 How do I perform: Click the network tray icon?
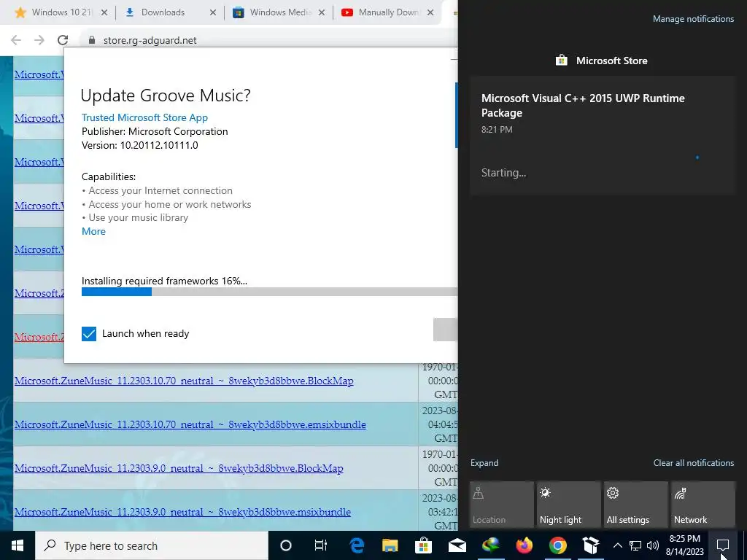point(635,545)
